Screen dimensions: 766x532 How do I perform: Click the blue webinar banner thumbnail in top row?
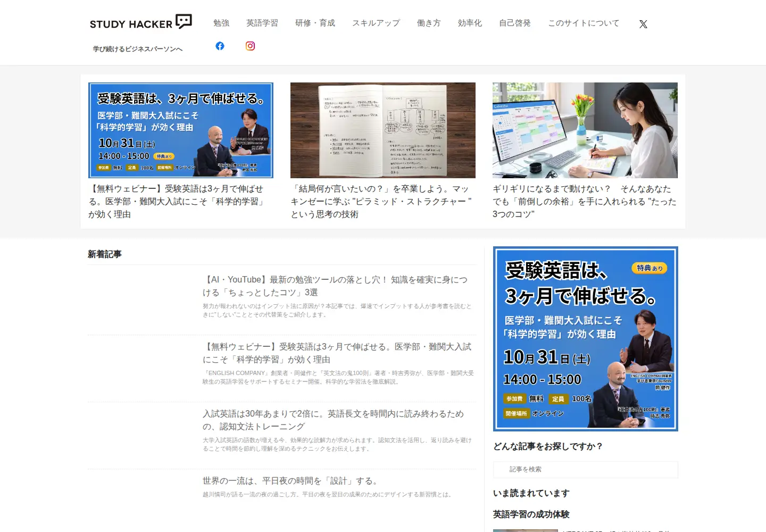click(181, 130)
